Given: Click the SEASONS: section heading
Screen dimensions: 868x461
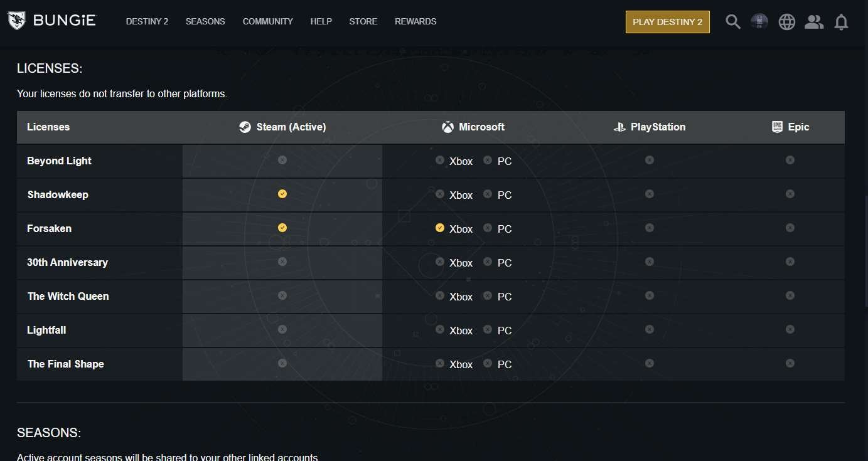Looking at the screenshot, I should [x=49, y=433].
